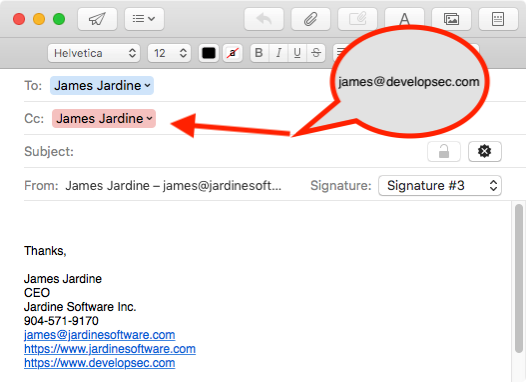Screen dimensions: 526x382
Task: Toggle underline formatting
Action: [x=297, y=53]
